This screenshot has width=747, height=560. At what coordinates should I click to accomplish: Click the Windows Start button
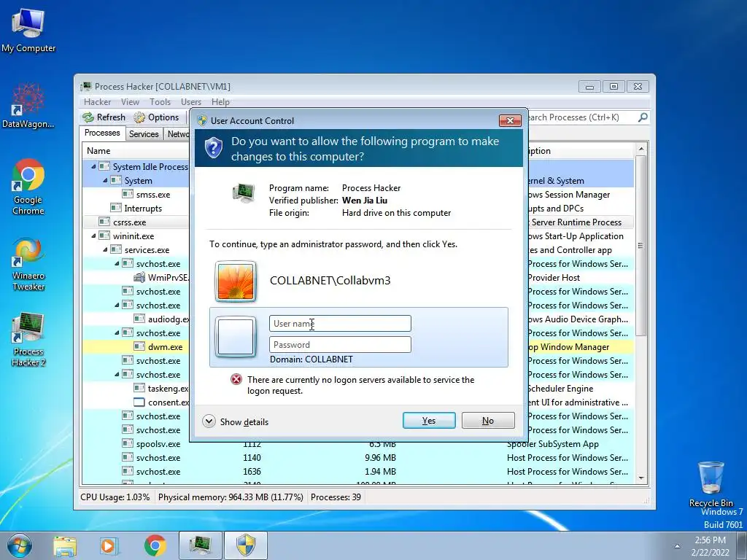(20, 545)
